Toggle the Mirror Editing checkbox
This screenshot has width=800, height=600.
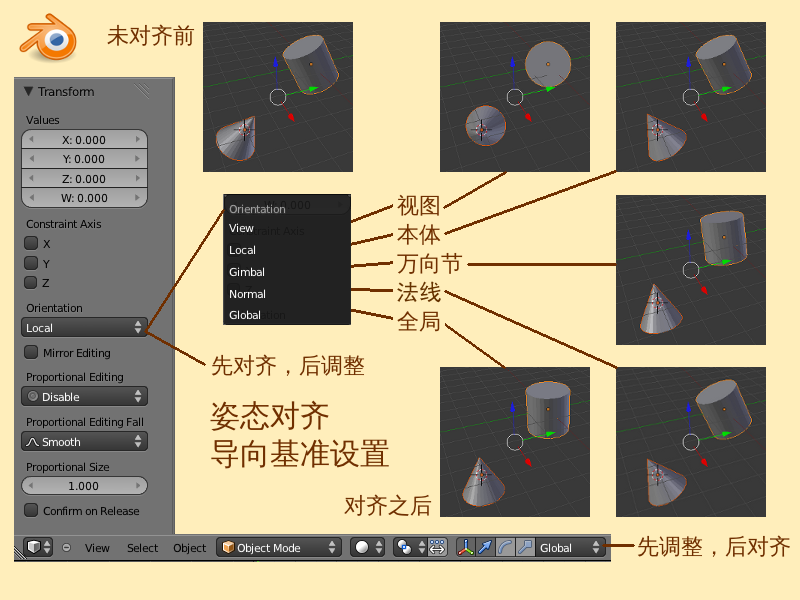tap(31, 352)
